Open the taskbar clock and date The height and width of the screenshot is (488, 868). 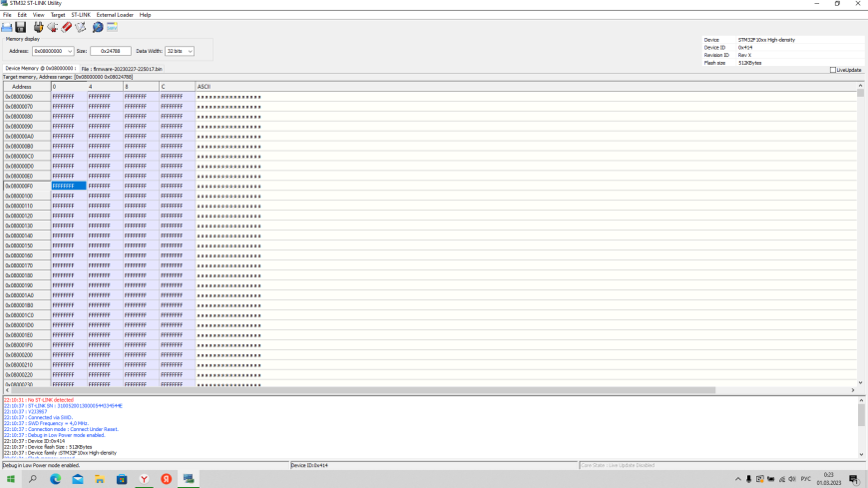829,479
